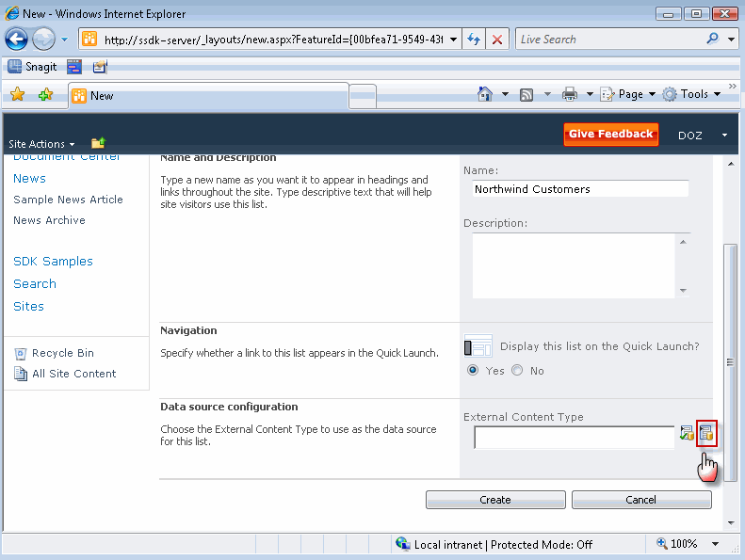Click the browser Forward arrow button

(43, 39)
